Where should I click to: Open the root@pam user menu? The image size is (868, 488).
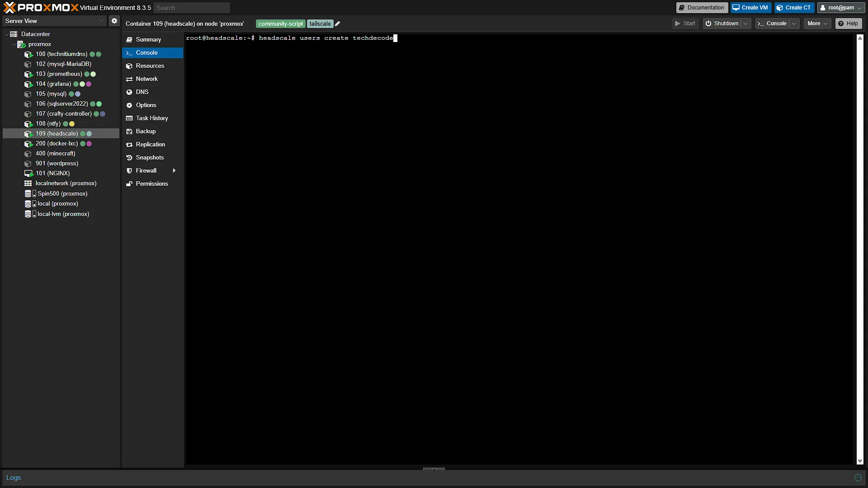pyautogui.click(x=841, y=8)
